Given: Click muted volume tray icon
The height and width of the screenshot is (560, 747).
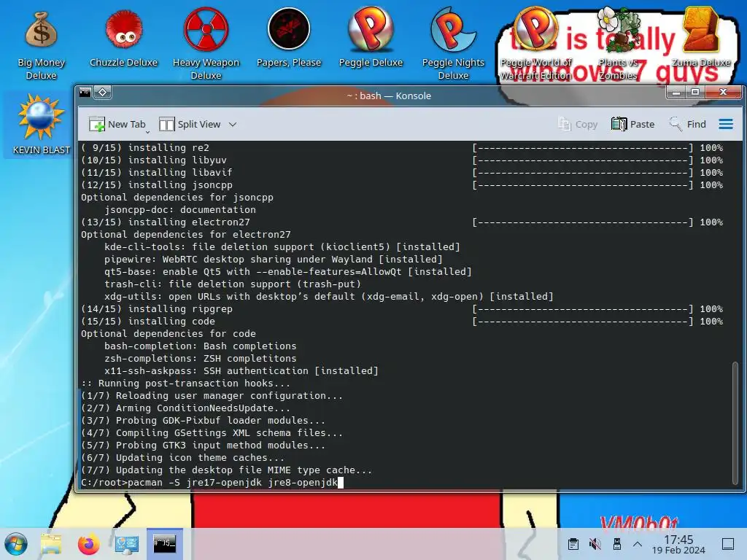Looking at the screenshot, I should click(595, 544).
